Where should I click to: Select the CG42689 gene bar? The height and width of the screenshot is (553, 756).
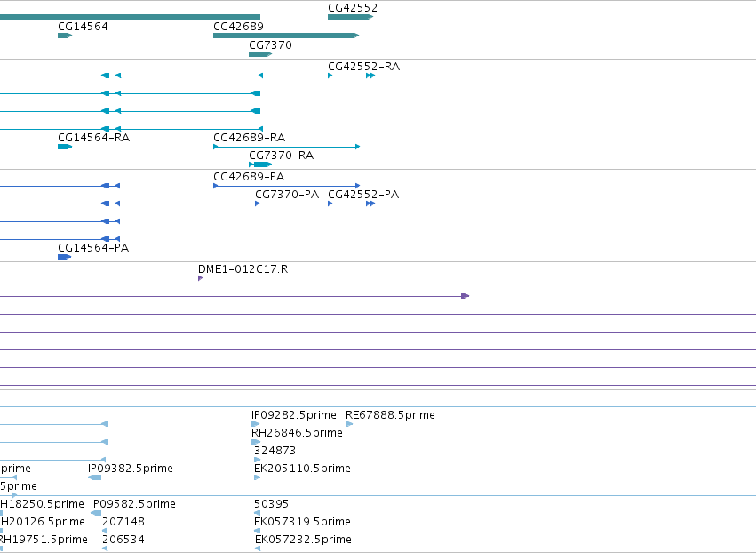[x=286, y=36]
